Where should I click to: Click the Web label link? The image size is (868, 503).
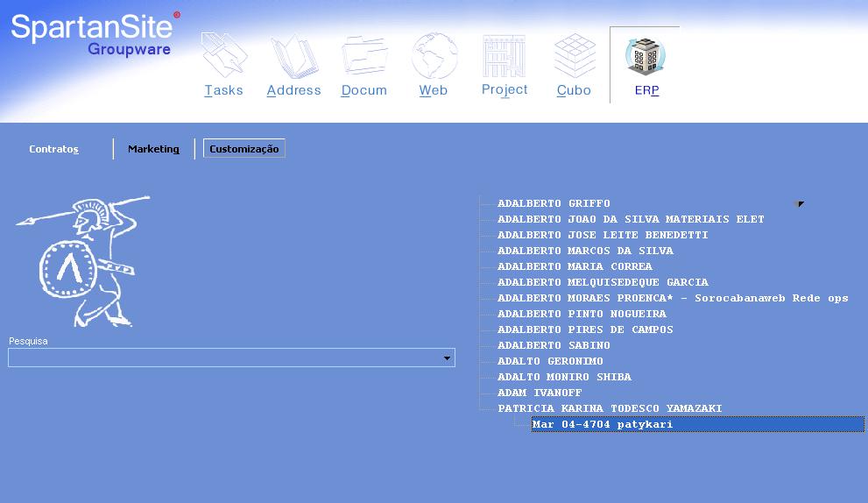click(434, 90)
